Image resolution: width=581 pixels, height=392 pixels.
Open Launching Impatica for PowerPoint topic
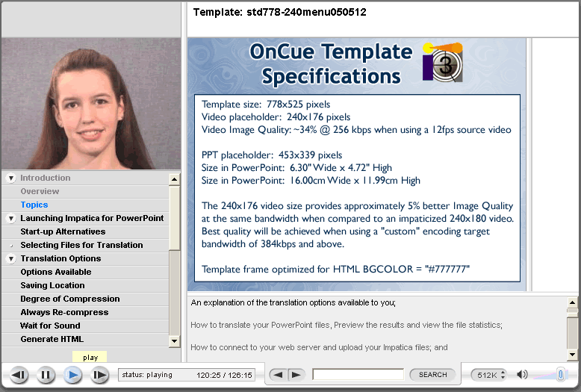coord(92,218)
